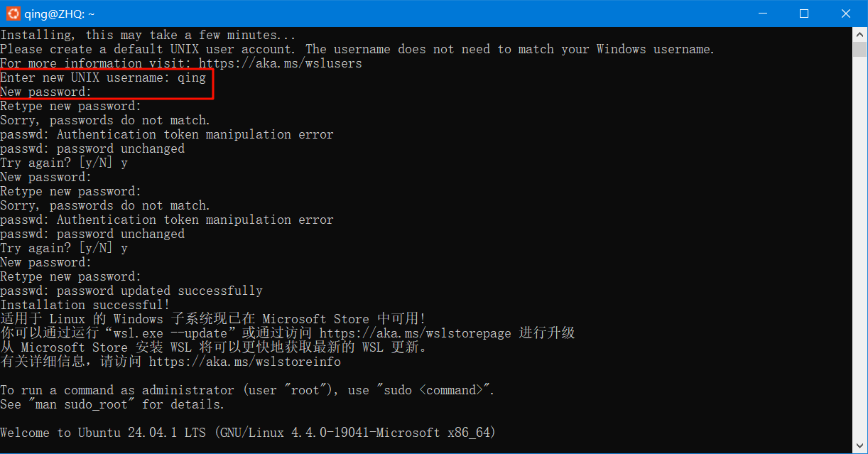
Task: Click the 'New password:' prompt line
Action: tap(45, 92)
